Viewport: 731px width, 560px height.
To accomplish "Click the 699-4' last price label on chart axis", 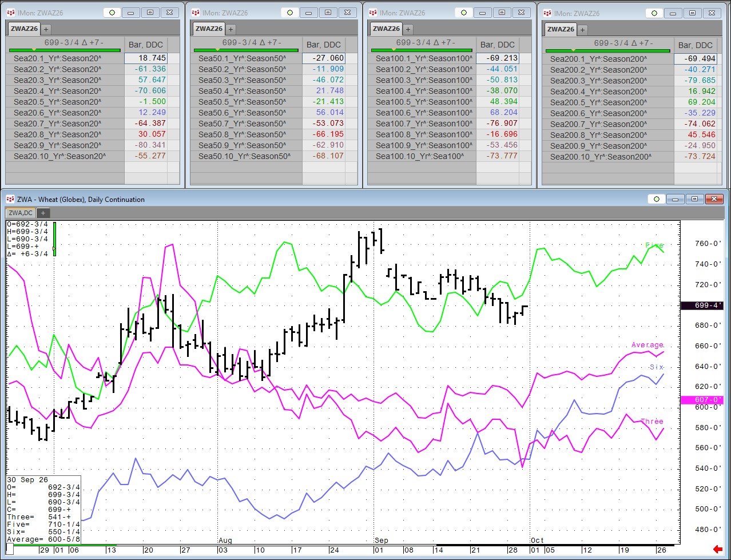I will coord(702,305).
